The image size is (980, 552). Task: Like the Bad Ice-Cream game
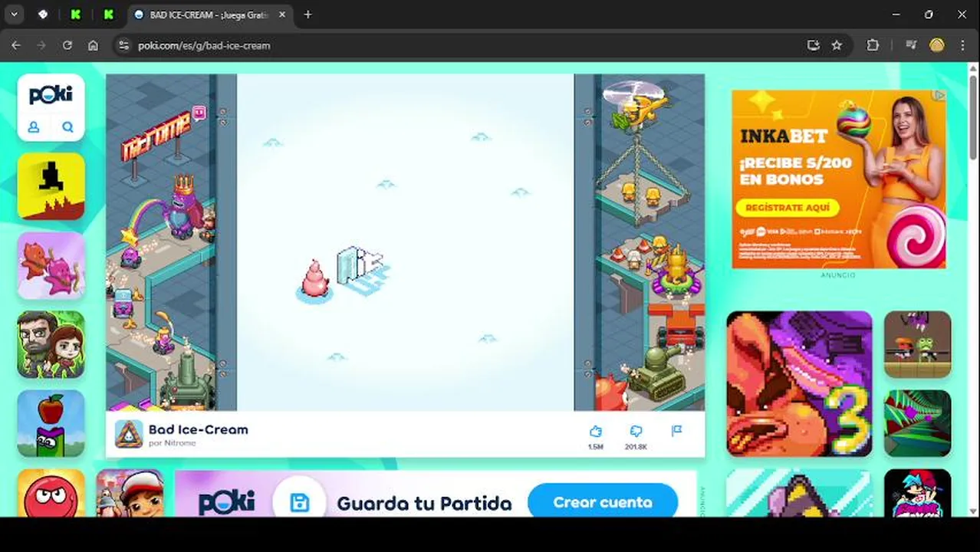(596, 432)
